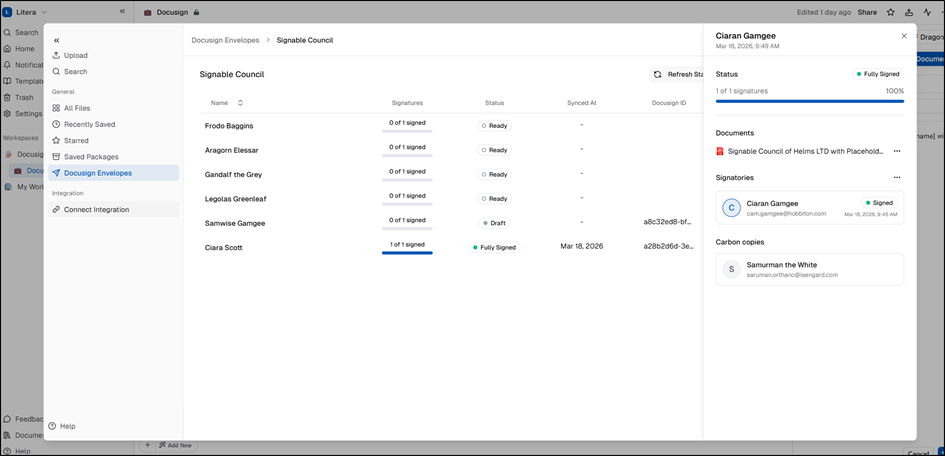Viewport: 945px width, 456px height.
Task: Click the Samurman avatar circle
Action: 732,269
